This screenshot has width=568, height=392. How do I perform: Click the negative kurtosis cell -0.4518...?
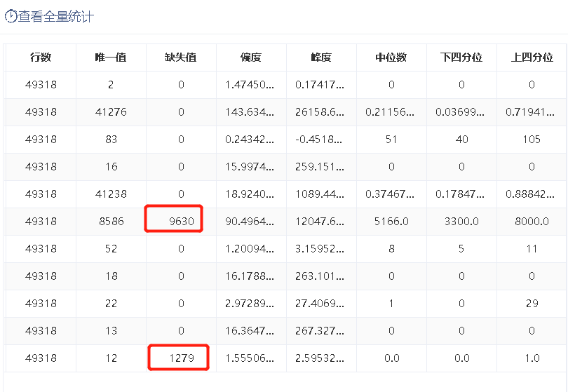click(319, 140)
